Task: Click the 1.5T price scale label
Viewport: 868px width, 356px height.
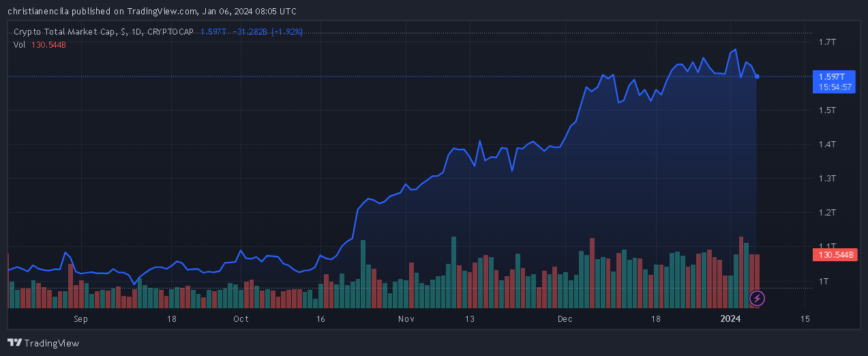Action: (827, 110)
